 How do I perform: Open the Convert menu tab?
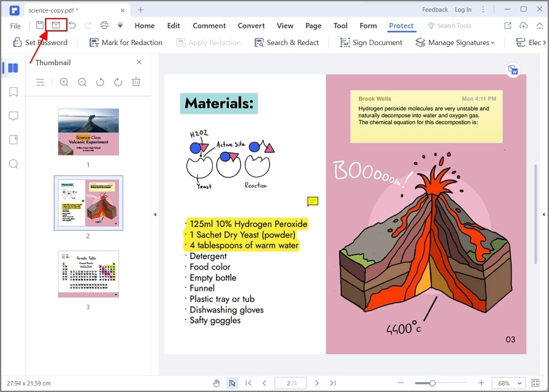pos(251,26)
